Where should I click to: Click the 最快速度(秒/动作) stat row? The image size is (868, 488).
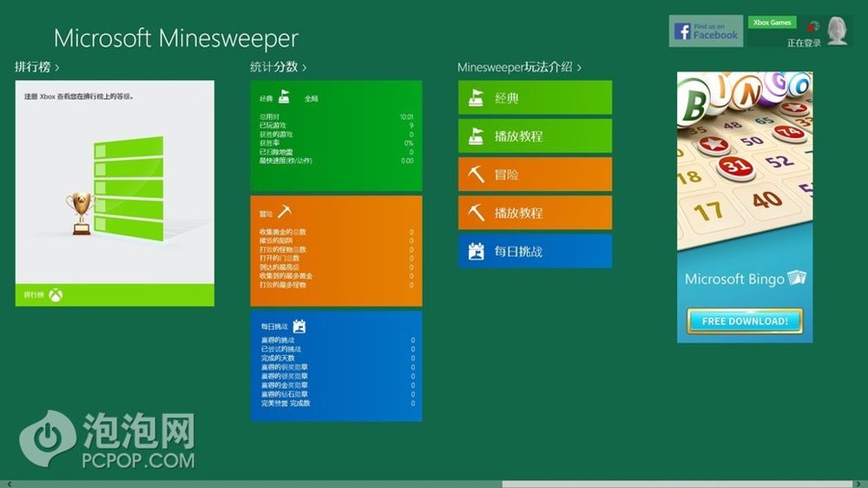[336, 161]
